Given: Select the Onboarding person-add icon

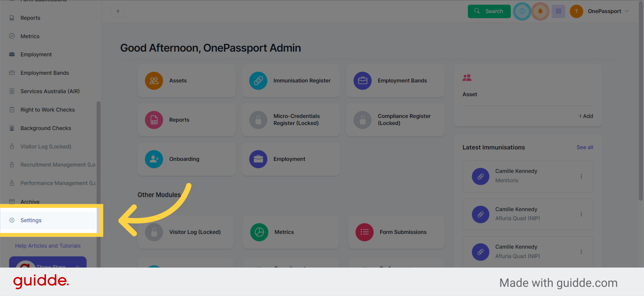Looking at the screenshot, I should (154, 159).
